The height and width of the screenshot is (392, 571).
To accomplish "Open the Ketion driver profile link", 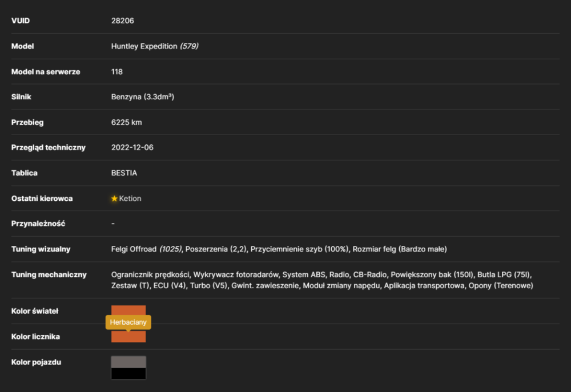I will pos(130,199).
